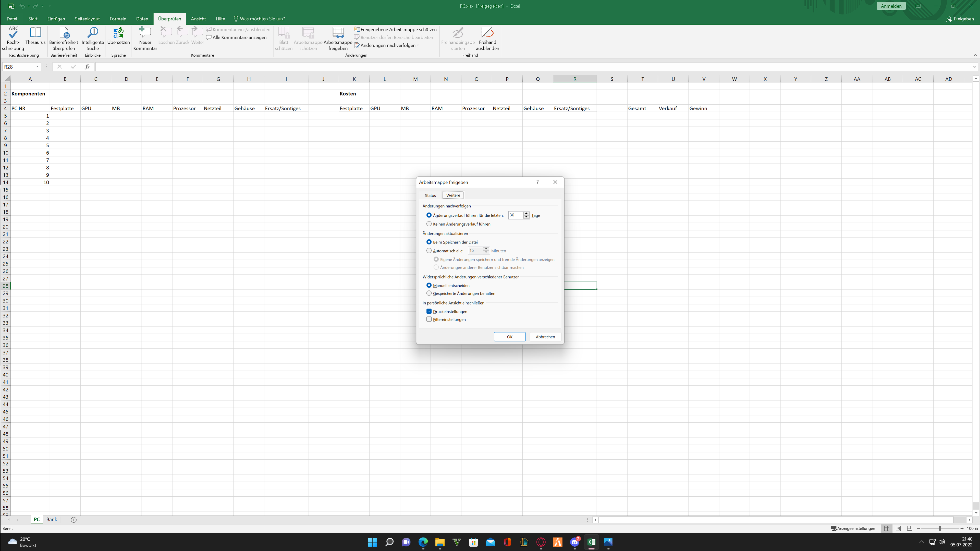Open Excel from the Windows taskbar
The width and height of the screenshot is (980, 551).
point(591,542)
